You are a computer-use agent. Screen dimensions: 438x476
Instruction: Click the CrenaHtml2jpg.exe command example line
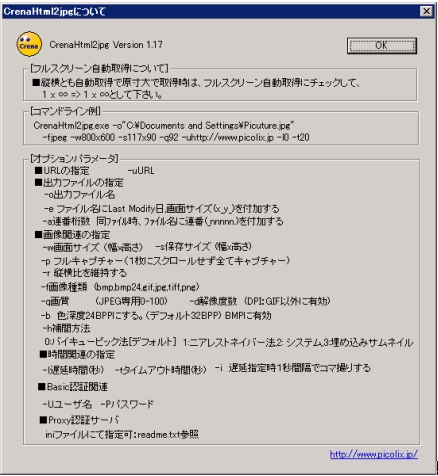pos(164,126)
